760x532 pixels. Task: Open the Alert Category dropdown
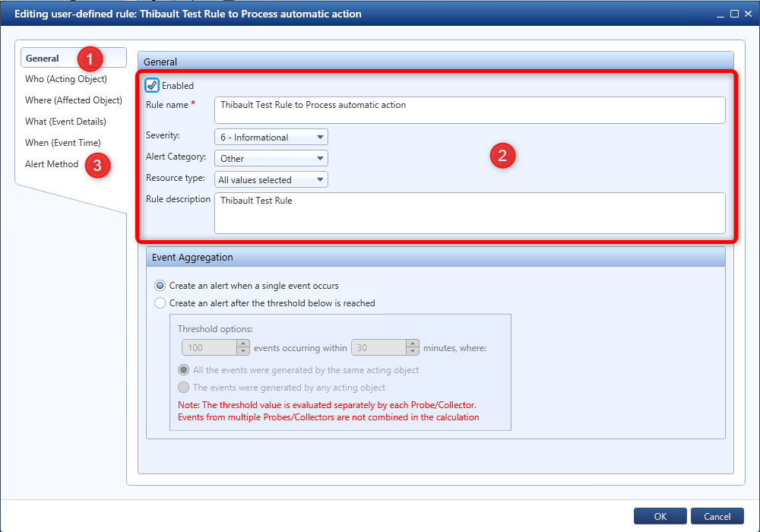tap(271, 158)
